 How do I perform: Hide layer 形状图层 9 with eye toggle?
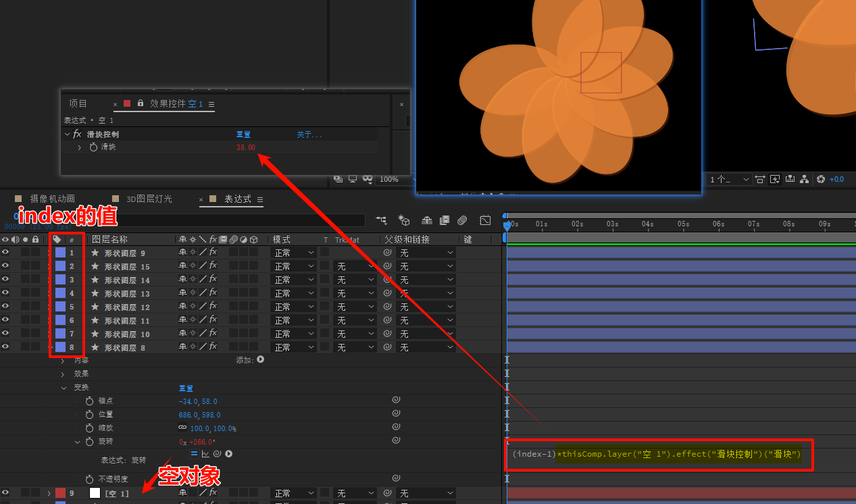click(x=5, y=252)
